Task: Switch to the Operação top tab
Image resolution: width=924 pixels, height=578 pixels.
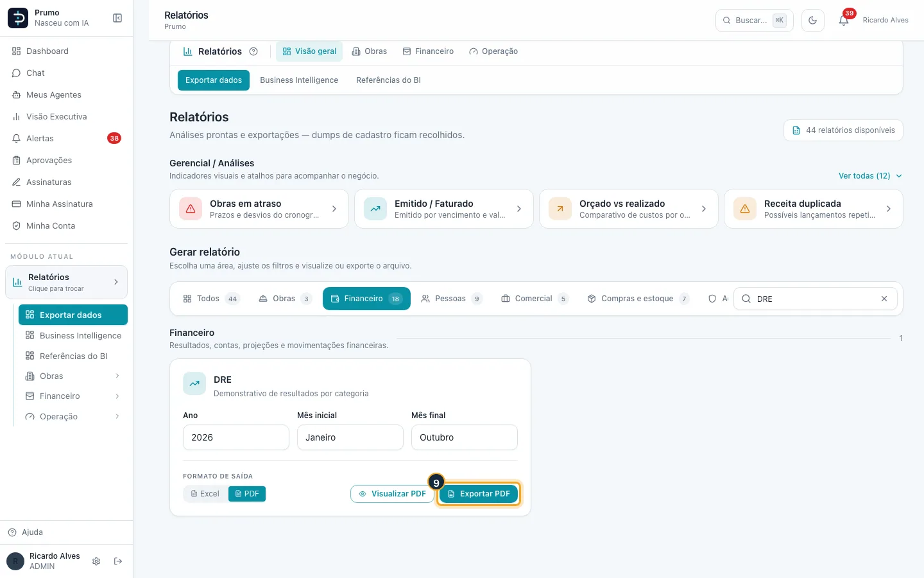Action: click(493, 51)
